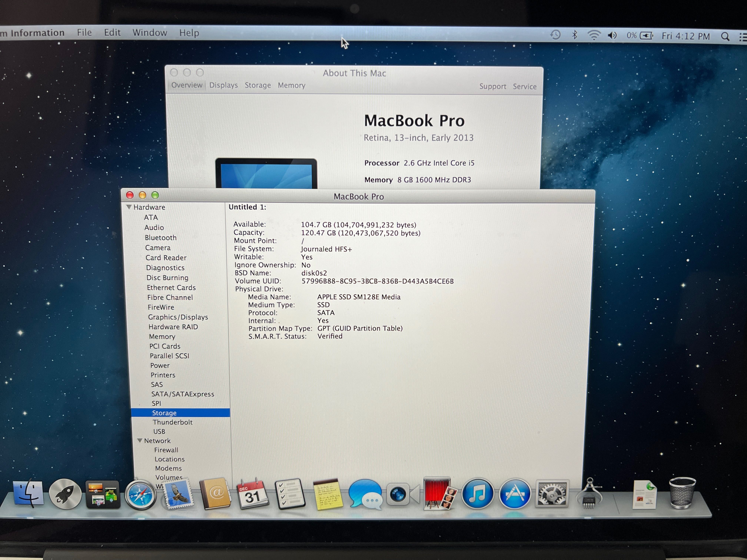This screenshot has width=747, height=560.
Task: Open Trash in the Dock
Action: click(x=682, y=493)
